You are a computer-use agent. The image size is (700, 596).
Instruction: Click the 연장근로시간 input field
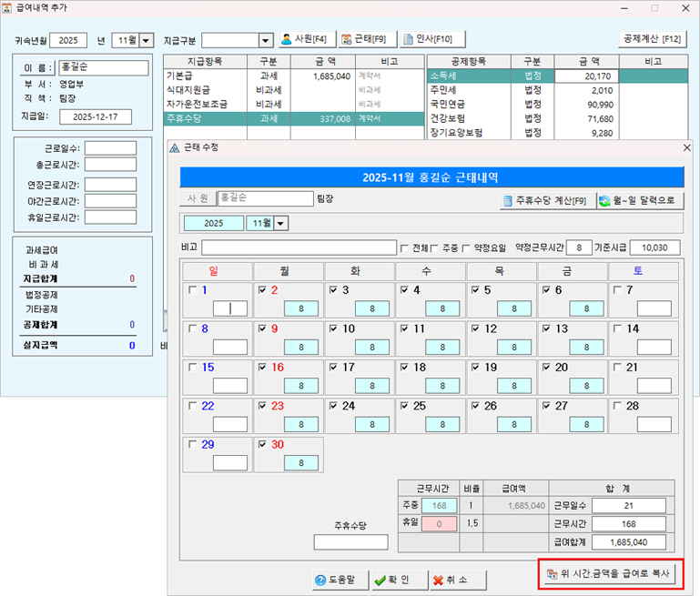(x=111, y=185)
